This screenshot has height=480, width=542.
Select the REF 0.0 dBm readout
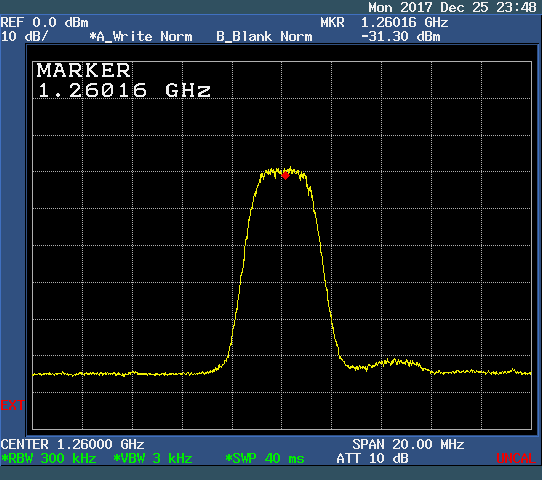[45, 22]
